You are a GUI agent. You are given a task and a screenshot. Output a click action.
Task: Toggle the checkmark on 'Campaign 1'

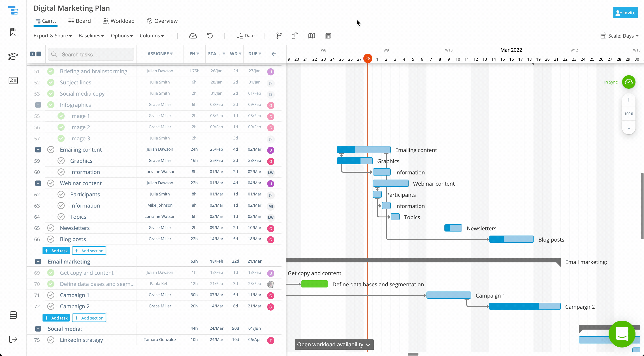click(51, 295)
